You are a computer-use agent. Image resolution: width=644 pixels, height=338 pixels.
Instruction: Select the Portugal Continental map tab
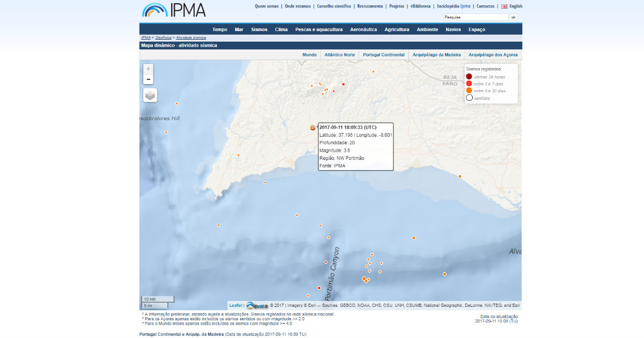click(384, 55)
